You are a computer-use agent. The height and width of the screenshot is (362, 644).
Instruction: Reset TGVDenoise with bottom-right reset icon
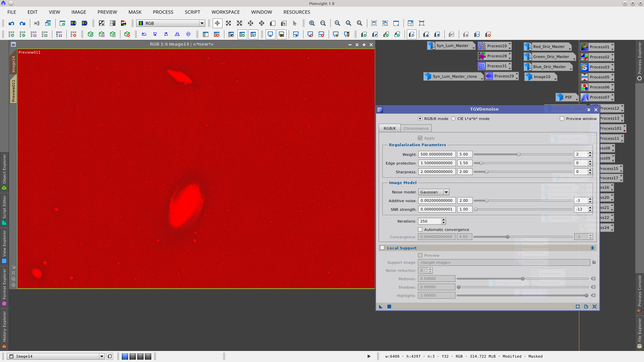tap(594, 307)
